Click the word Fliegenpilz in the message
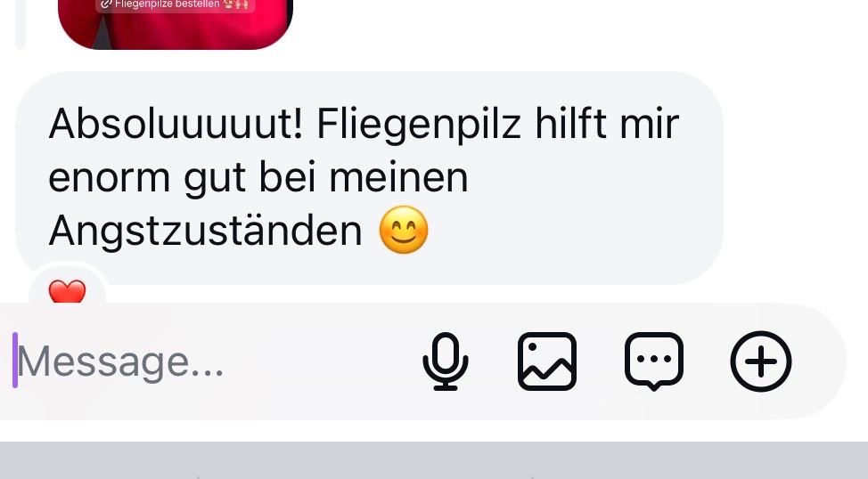 [x=419, y=125]
